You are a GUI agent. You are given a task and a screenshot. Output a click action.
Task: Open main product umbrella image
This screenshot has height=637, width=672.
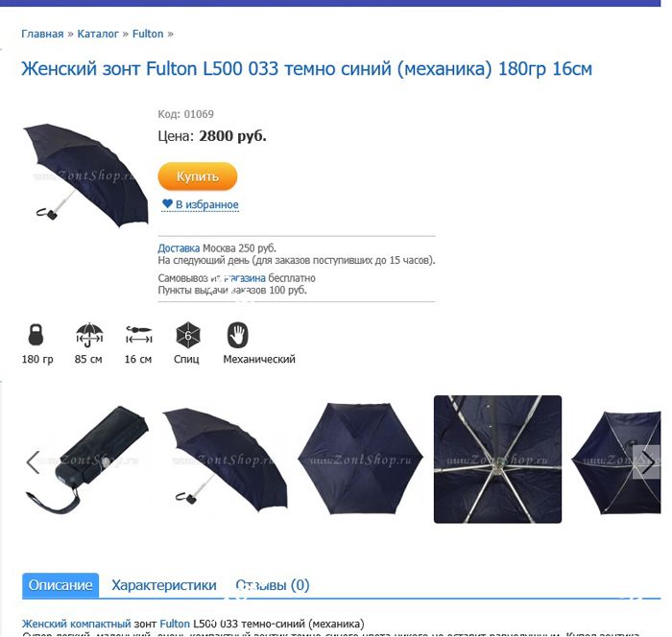[85, 176]
